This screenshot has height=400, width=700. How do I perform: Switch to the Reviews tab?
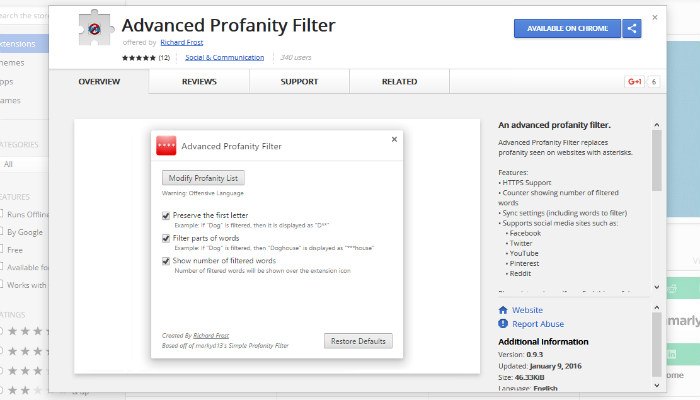point(199,82)
